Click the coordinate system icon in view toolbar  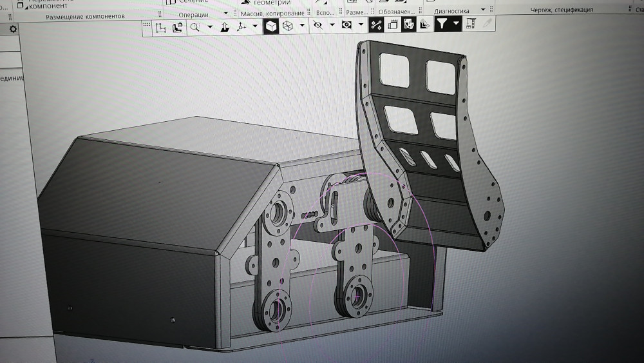click(160, 27)
